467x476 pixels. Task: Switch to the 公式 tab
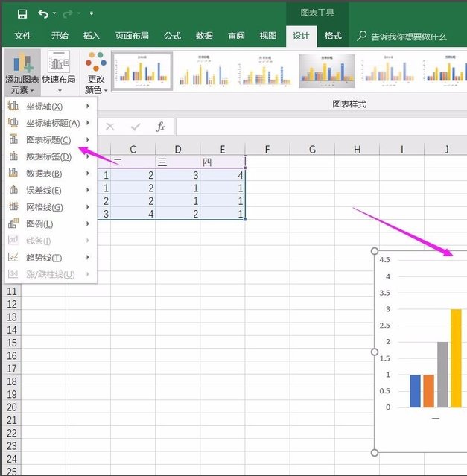[172, 36]
